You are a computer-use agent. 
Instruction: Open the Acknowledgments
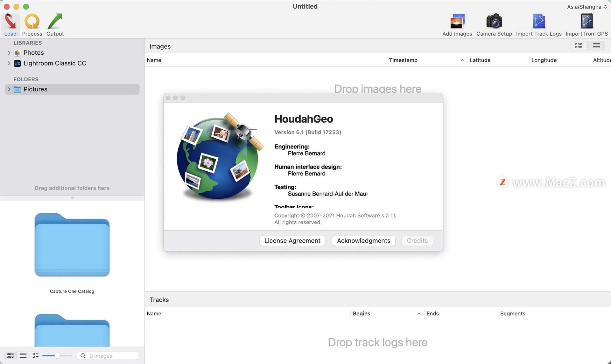pos(363,241)
